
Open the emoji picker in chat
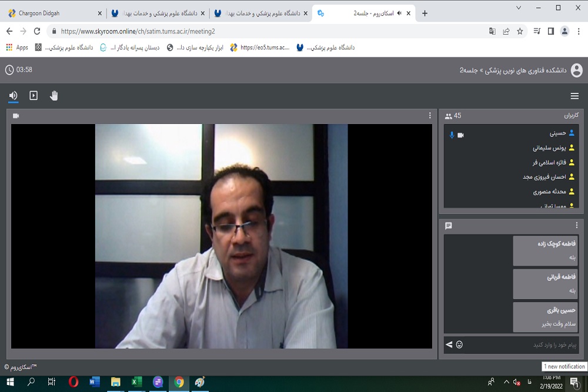(x=459, y=344)
